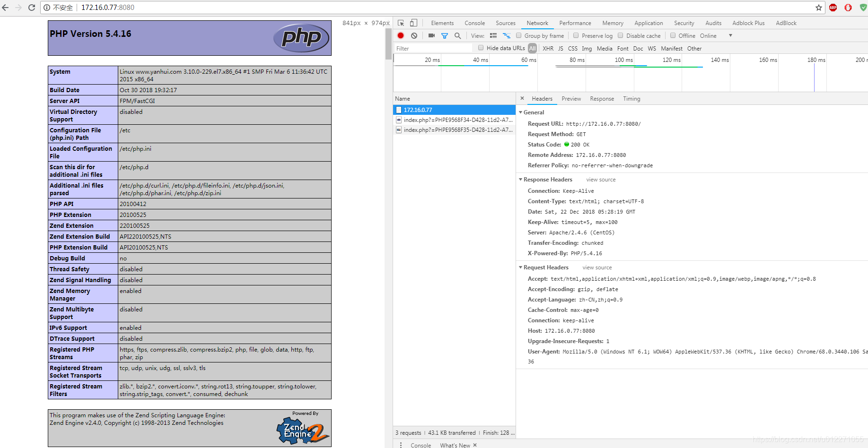Filter requests by Doc
This screenshot has height=448, width=868.
click(x=638, y=48)
